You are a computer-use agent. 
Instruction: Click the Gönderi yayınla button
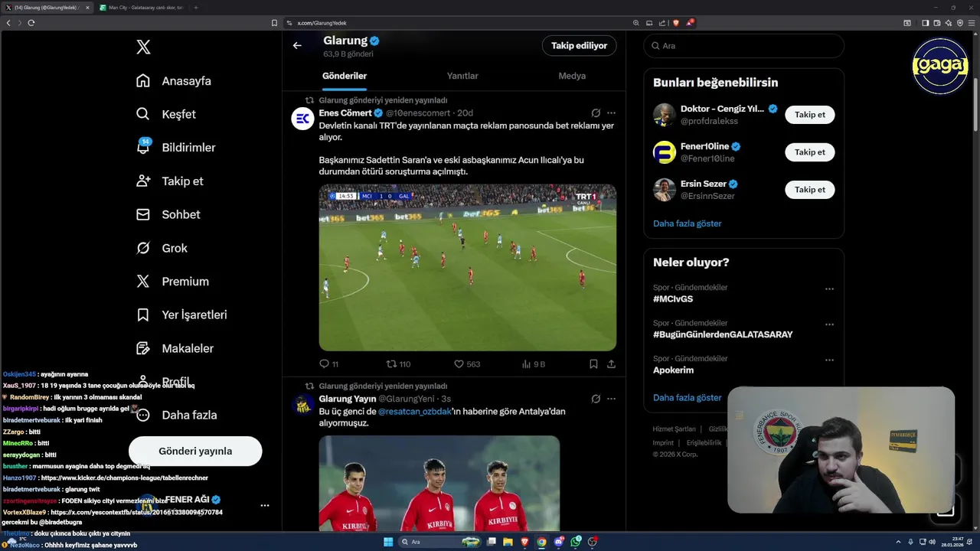(x=195, y=451)
